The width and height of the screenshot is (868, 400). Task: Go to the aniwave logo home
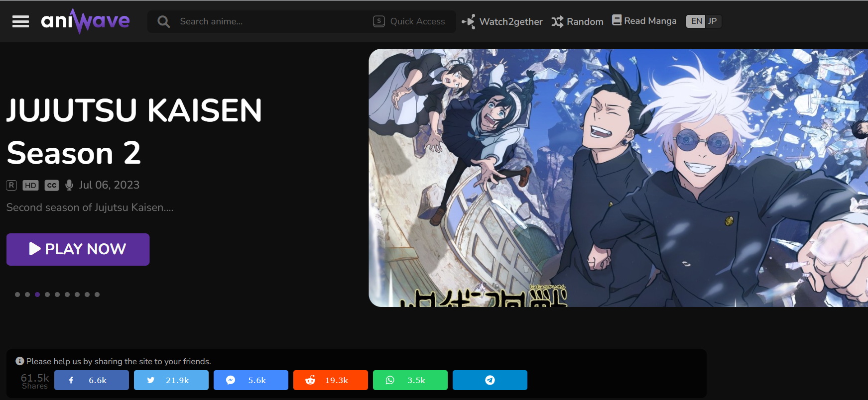[x=85, y=21]
